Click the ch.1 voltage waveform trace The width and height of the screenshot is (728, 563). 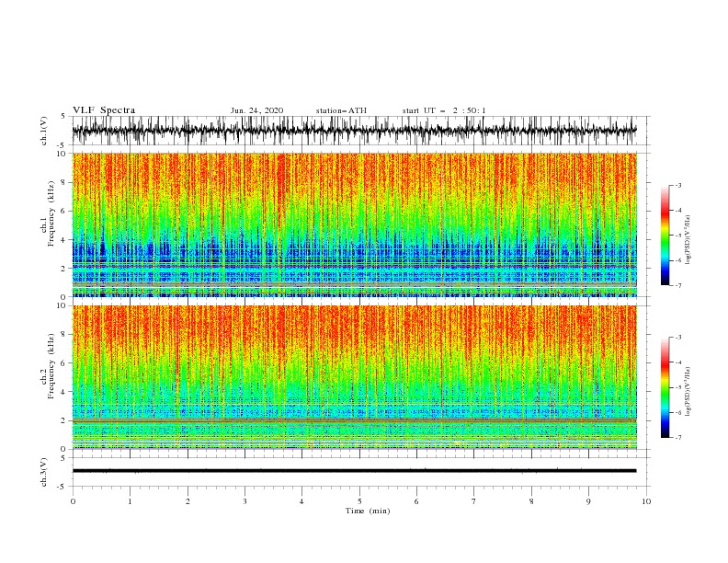point(354,131)
